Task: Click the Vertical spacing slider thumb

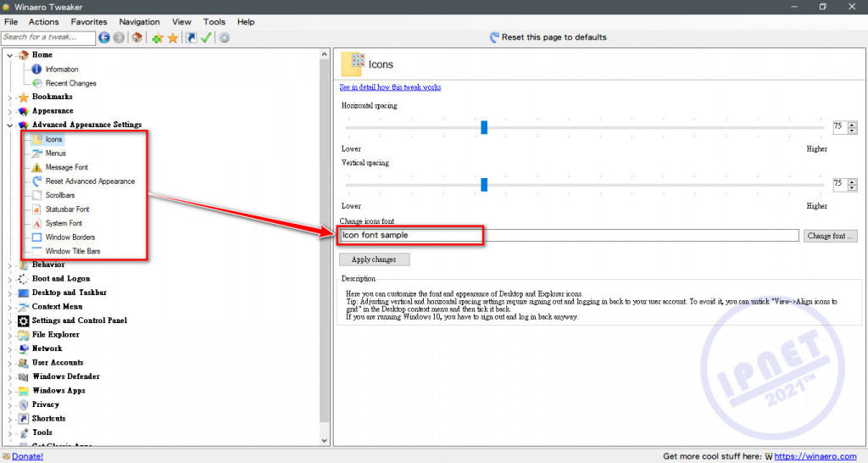Action: click(484, 184)
